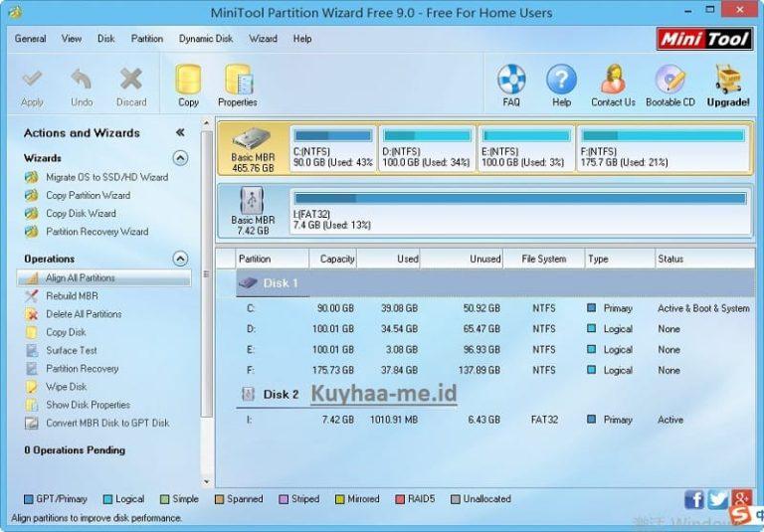
Task: Click the Bootable CD icon
Action: point(669,80)
